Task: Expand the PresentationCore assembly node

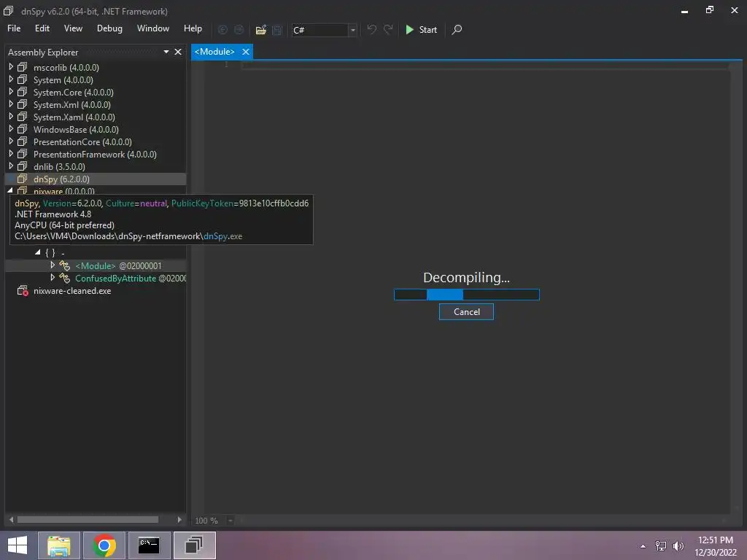Action: [x=11, y=141]
